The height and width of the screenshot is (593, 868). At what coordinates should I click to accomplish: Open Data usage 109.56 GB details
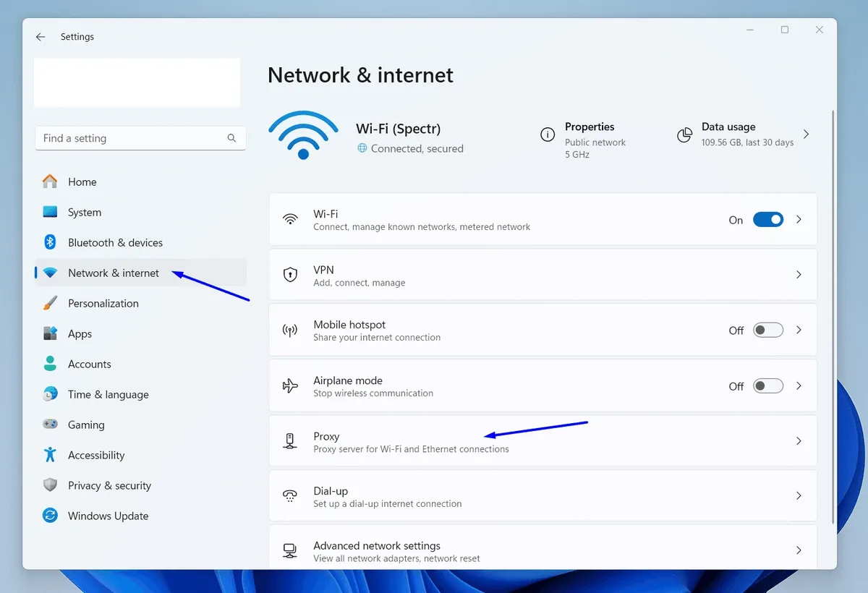pos(743,135)
